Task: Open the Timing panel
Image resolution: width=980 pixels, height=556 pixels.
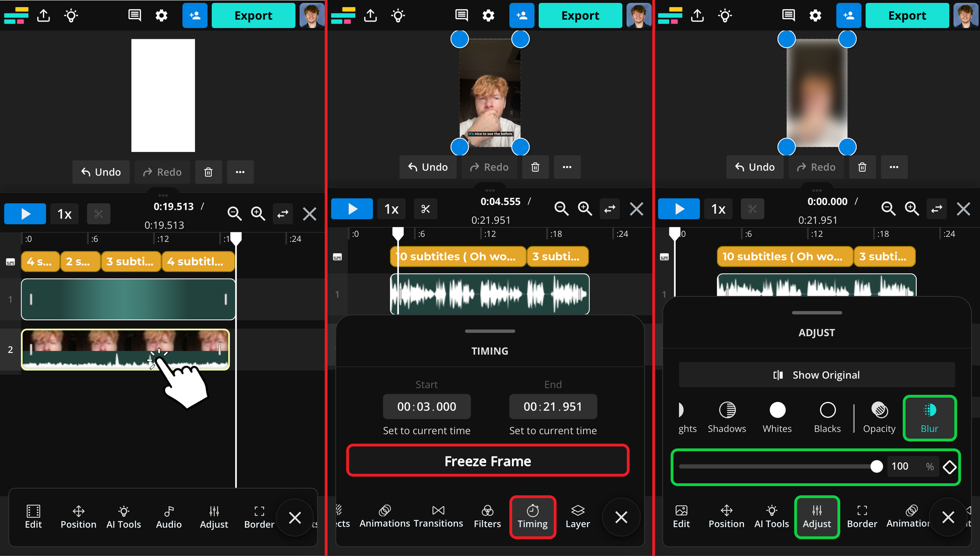Action: (532, 517)
